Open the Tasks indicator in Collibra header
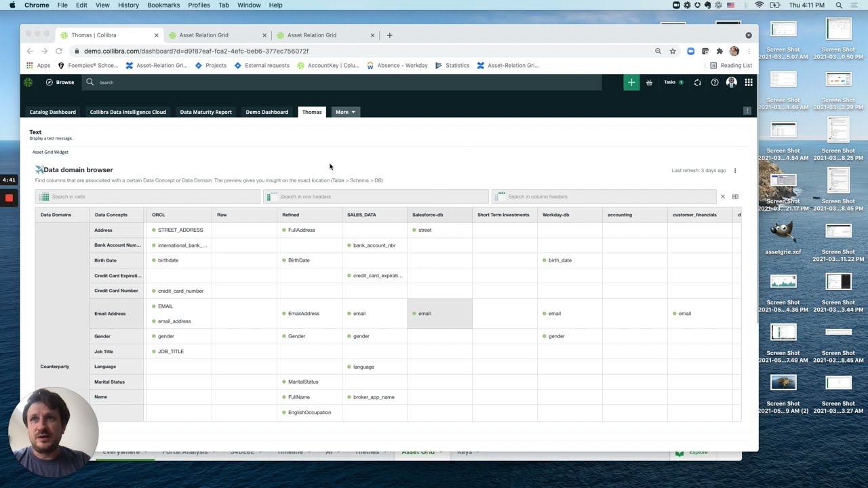Image resolution: width=868 pixels, height=488 pixels. [x=673, y=82]
